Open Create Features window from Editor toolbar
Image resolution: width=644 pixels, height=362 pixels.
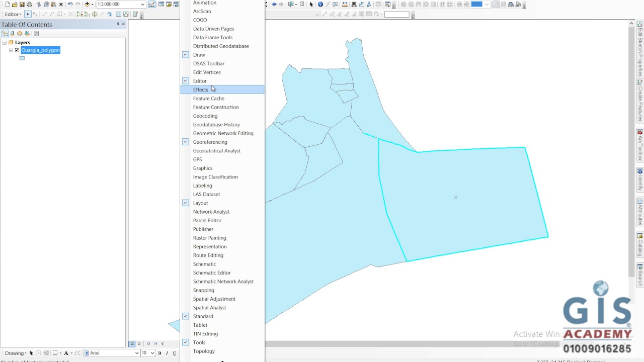click(x=135, y=14)
